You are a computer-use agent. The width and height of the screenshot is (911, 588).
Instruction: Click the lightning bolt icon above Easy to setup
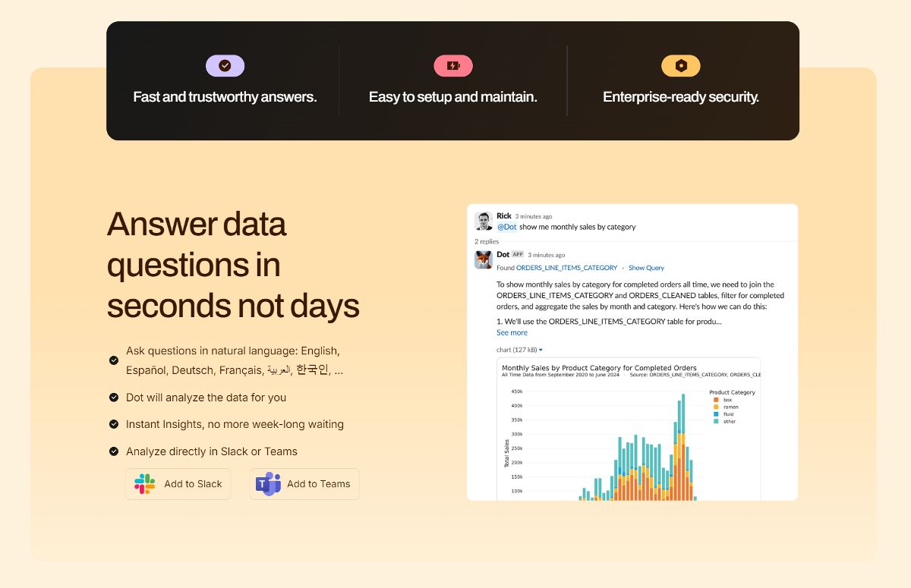tap(453, 65)
